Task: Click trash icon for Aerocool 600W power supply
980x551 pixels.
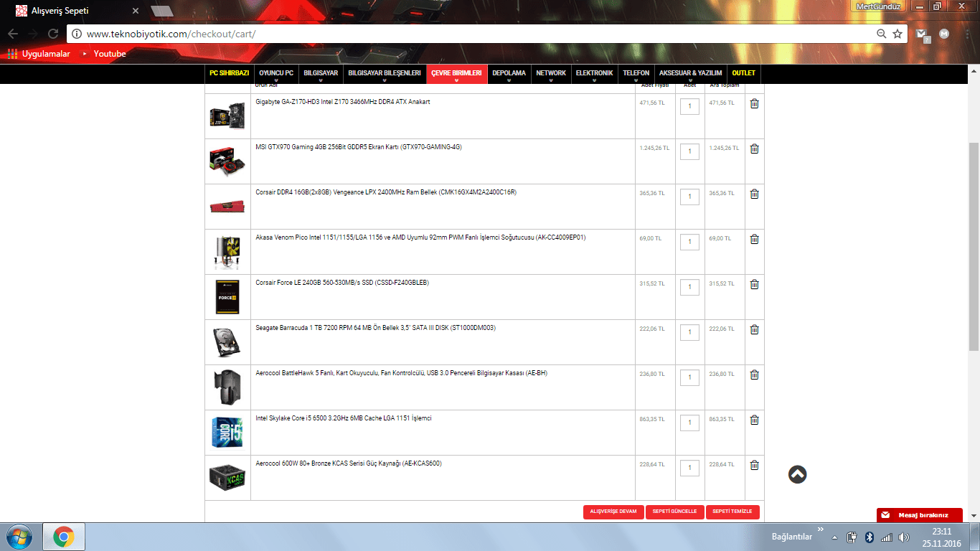Action: (x=754, y=465)
